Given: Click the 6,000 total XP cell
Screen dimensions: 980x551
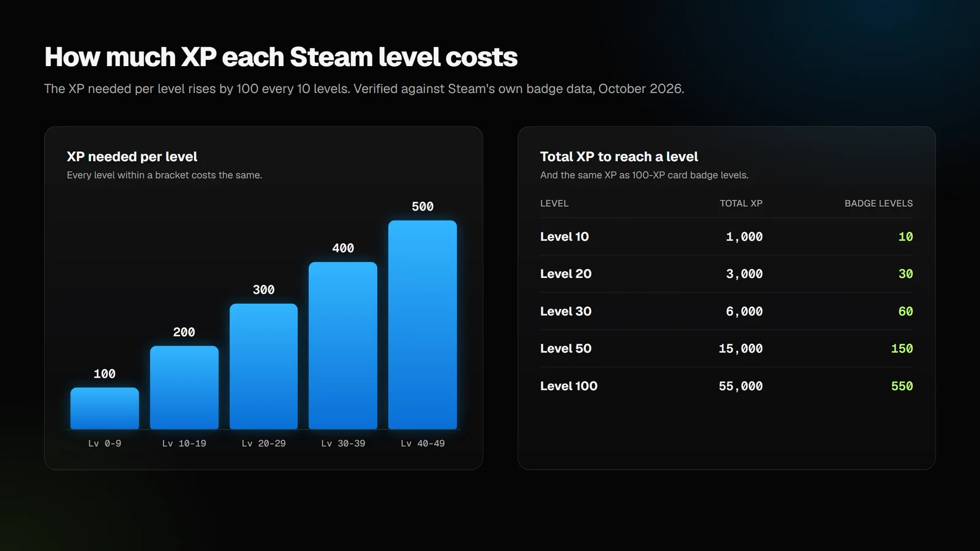Looking at the screenshot, I should [744, 312].
